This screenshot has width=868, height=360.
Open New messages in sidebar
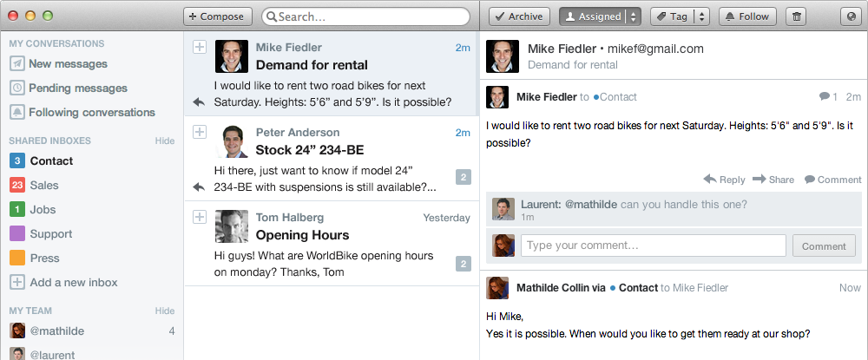pyautogui.click(x=68, y=63)
